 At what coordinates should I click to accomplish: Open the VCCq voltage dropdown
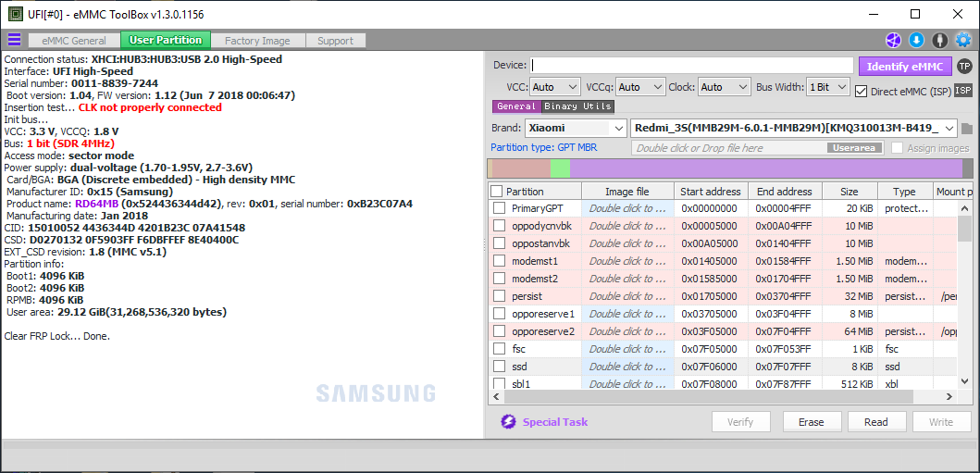pyautogui.click(x=640, y=87)
